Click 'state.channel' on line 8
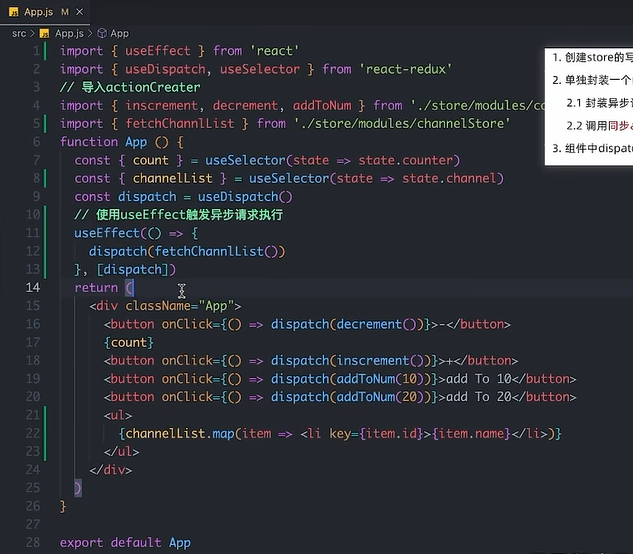633x554 pixels. [449, 178]
